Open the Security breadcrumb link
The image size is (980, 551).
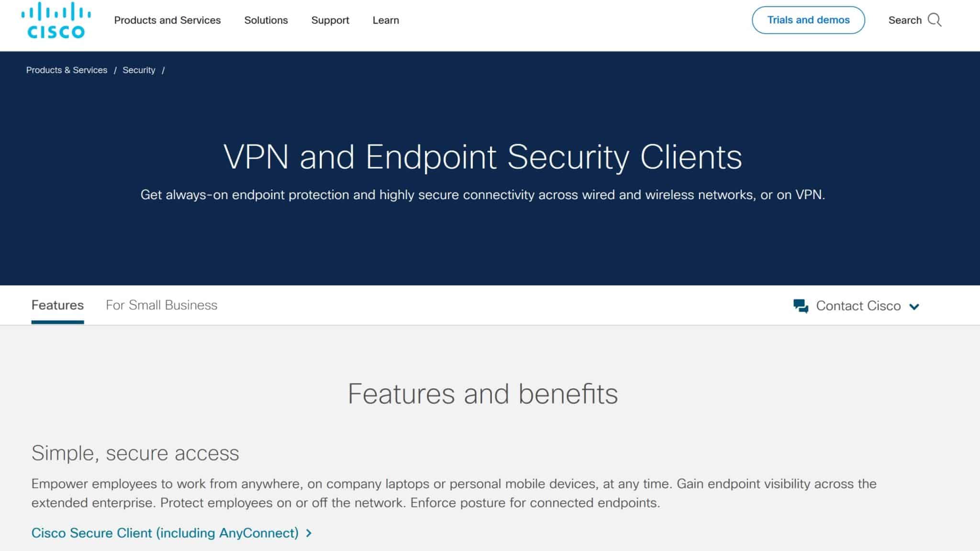(x=139, y=70)
